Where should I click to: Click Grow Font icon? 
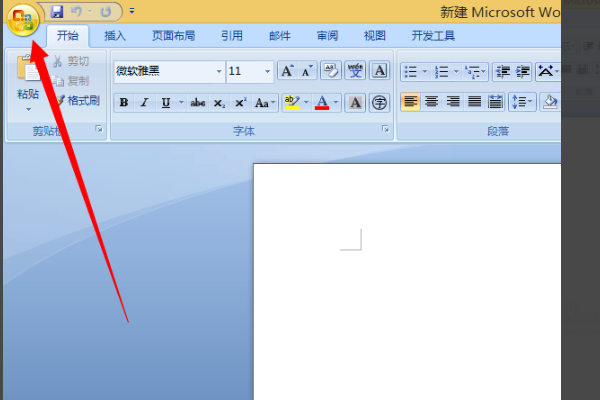tap(287, 71)
